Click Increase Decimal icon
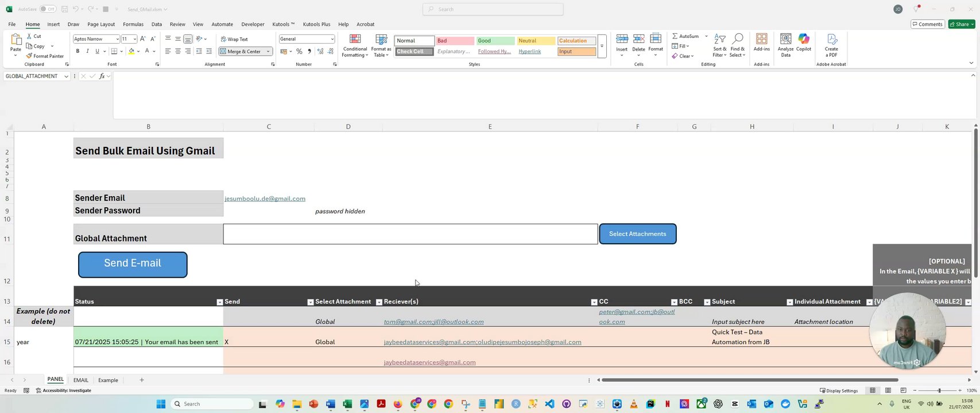Screen dimensions: 980x413 [x=320, y=52]
